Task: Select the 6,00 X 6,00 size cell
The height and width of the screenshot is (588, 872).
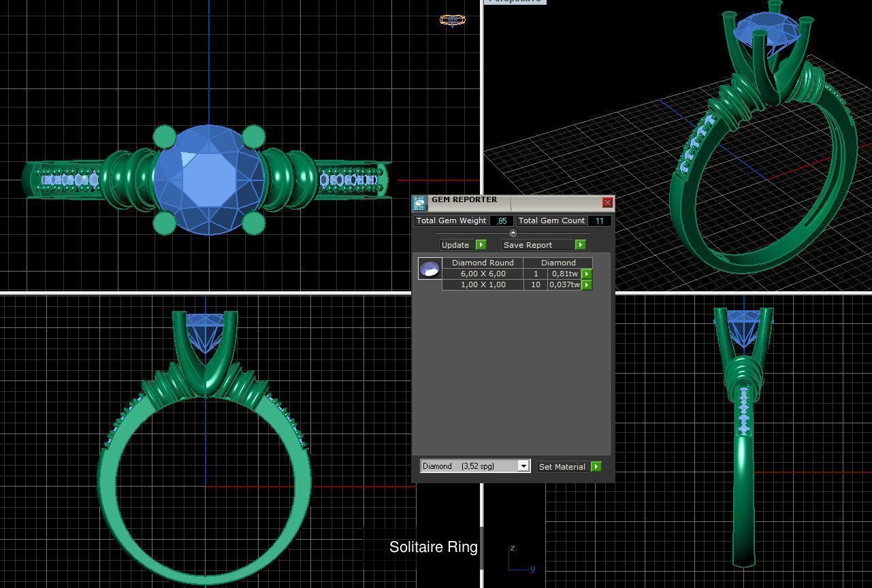Action: (x=483, y=274)
